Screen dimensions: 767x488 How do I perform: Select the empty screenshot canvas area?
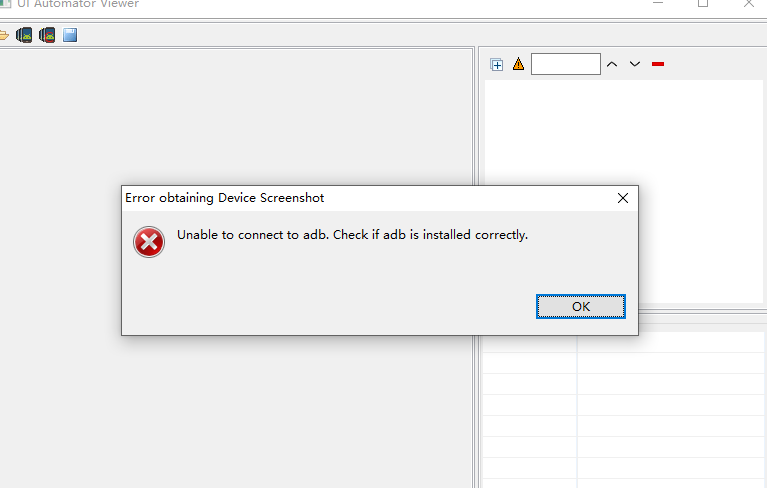click(x=237, y=117)
